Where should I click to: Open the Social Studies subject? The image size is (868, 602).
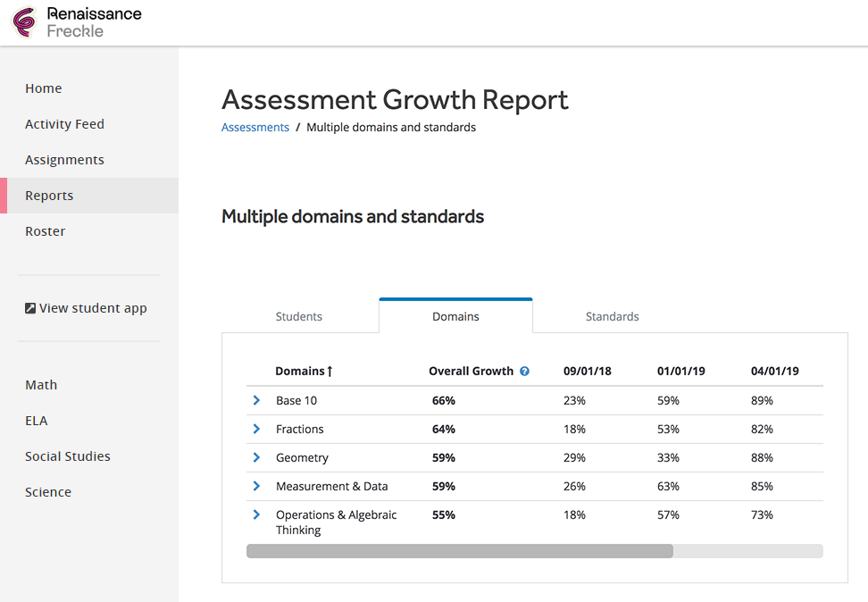coord(68,456)
